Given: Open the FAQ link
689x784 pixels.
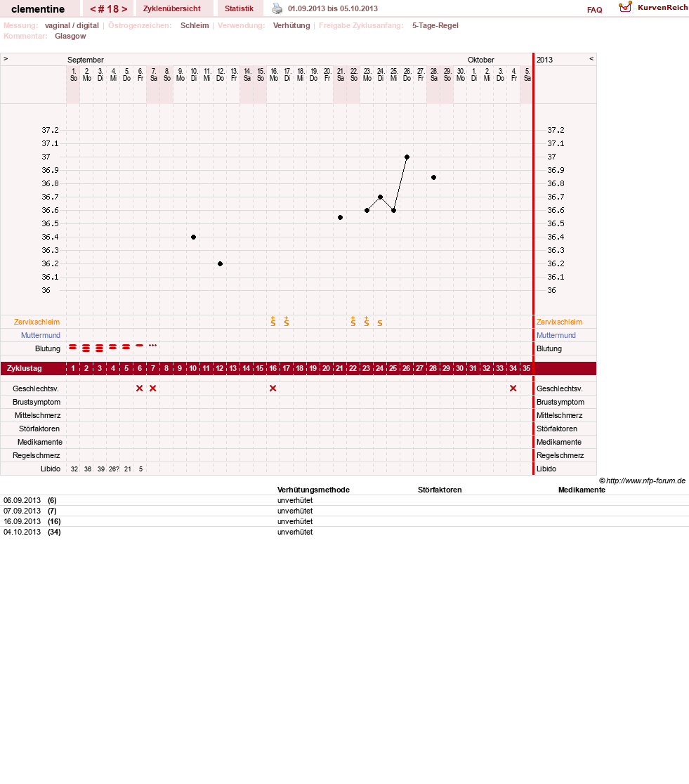Looking at the screenshot, I should 594,10.
